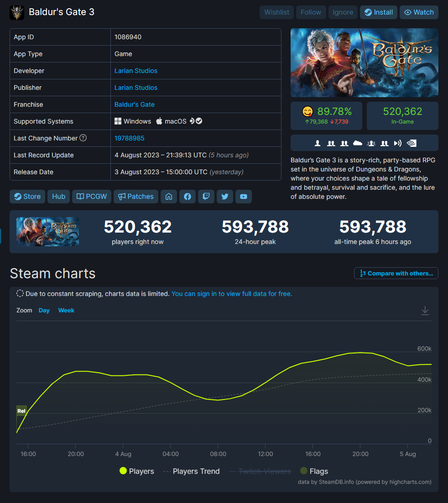448x503 pixels.
Task: Click the two-person icon before Remote Play icon
Action: tap(385, 143)
